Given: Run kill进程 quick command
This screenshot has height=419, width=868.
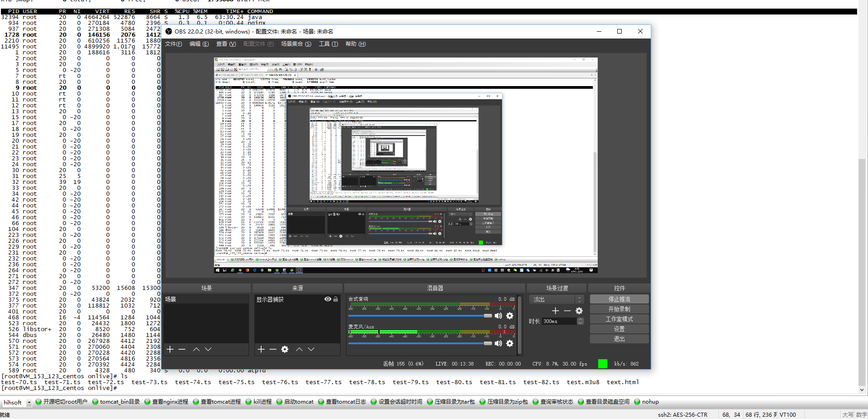Looking at the screenshot, I should (258, 402).
